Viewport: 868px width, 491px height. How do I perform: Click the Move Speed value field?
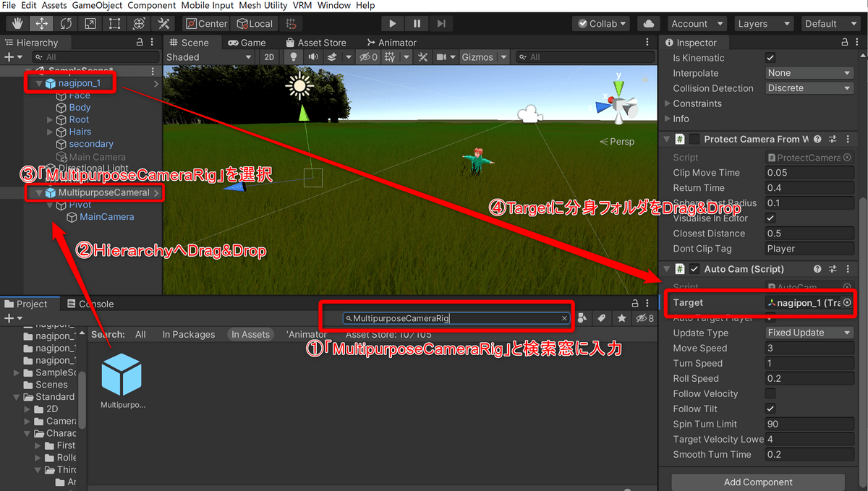(x=810, y=349)
